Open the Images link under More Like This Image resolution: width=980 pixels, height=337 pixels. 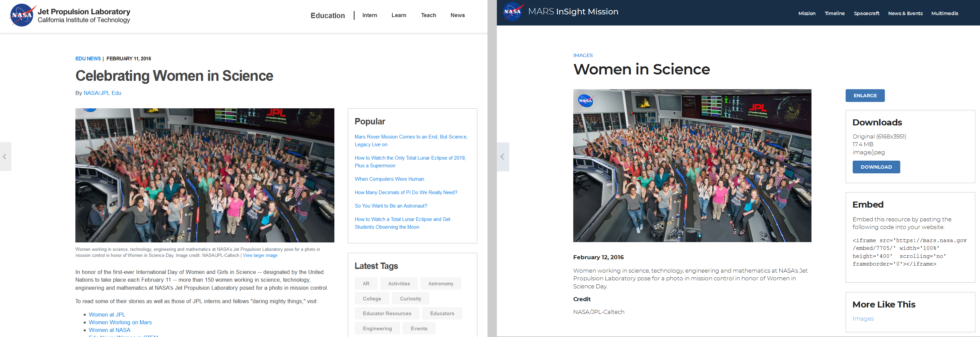pos(863,319)
